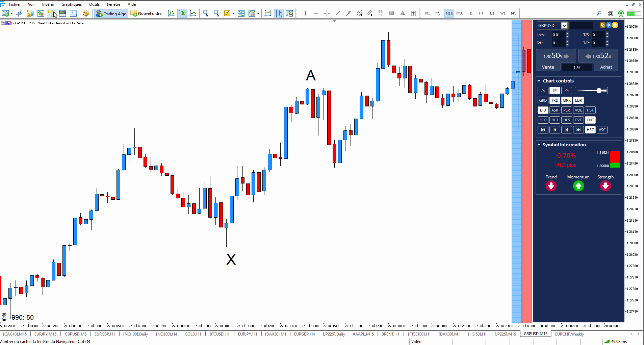
Task: Open a new order from the toolbar
Action: pos(146,14)
